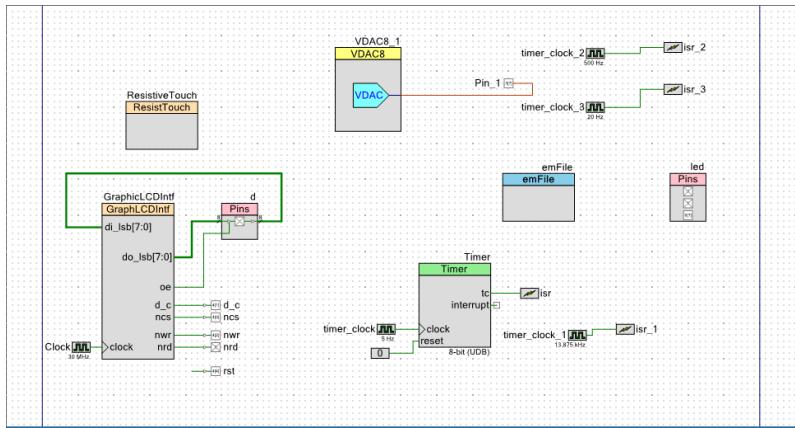Select the d_c output pin
Viewport: 795px width, 428px height.
tap(214, 304)
